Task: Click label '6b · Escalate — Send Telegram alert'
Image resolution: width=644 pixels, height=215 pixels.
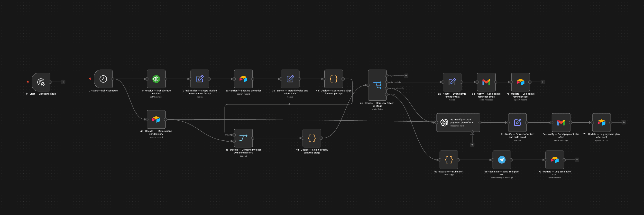Action: 502,173
